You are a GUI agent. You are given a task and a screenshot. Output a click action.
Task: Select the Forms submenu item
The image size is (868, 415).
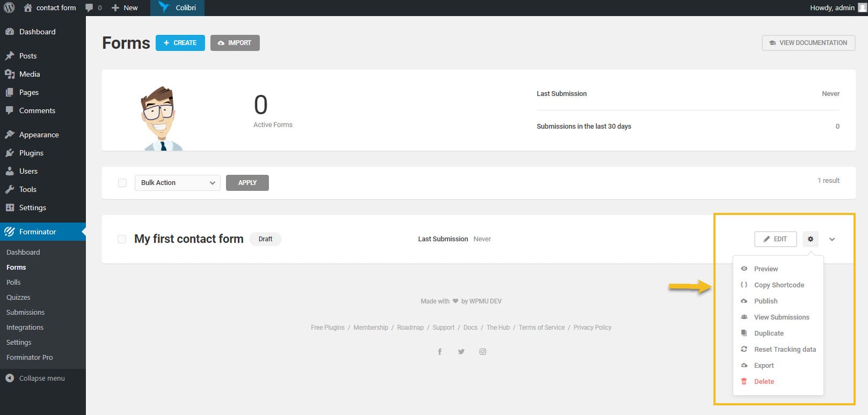pyautogui.click(x=16, y=267)
